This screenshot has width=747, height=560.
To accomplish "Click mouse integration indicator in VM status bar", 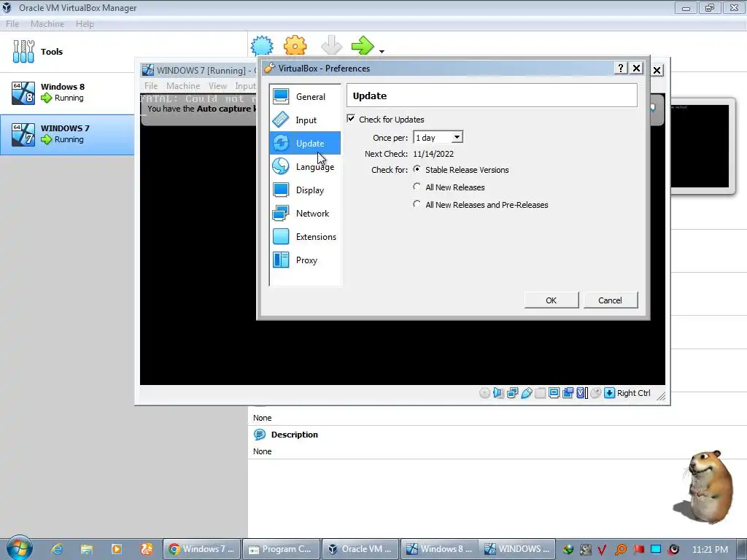I will click(595, 393).
